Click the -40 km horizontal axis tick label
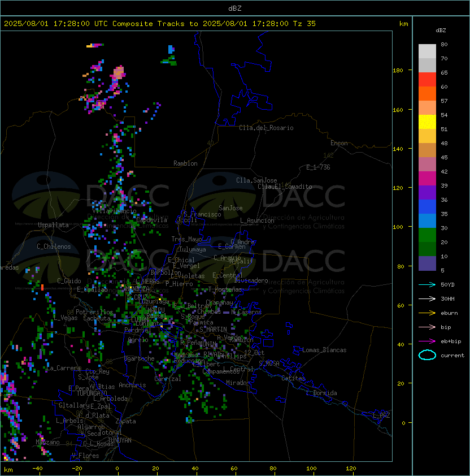The height and width of the screenshot is (476, 470). point(38,469)
